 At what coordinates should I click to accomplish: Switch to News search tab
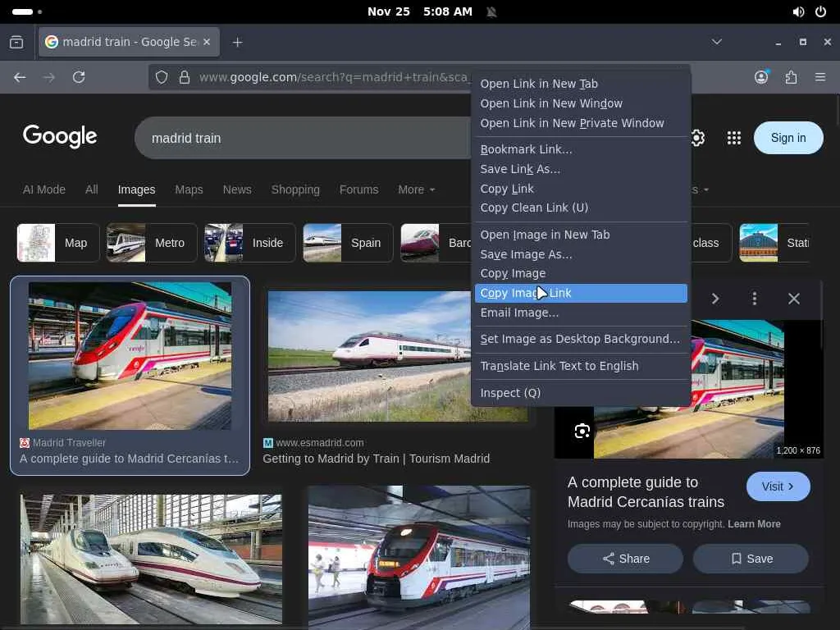pos(237,189)
